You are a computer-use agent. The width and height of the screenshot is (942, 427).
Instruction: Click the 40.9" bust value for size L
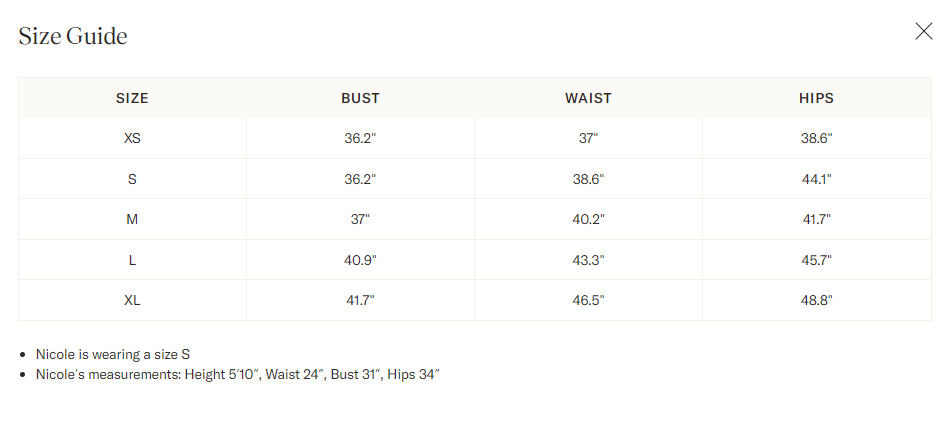(360, 260)
